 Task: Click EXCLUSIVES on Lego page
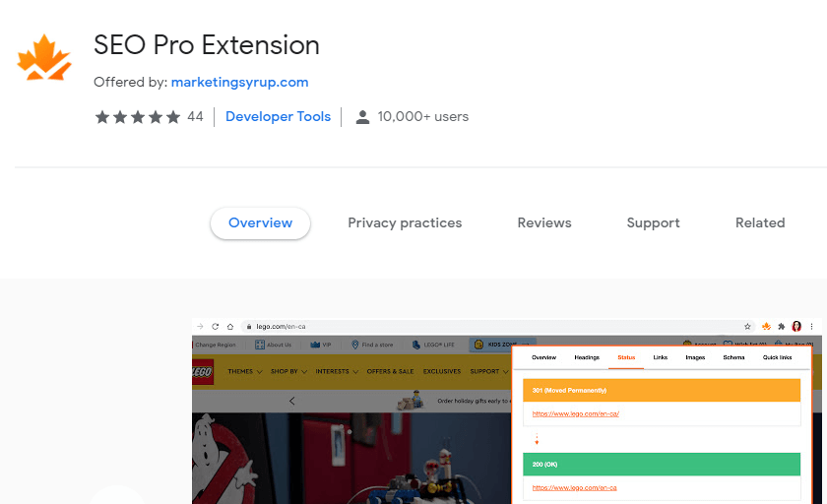pos(442,372)
